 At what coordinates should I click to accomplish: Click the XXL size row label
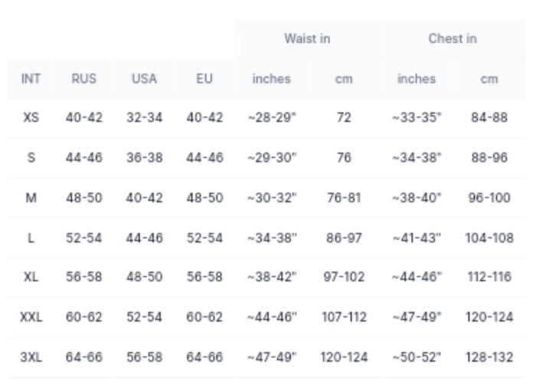[31, 317]
